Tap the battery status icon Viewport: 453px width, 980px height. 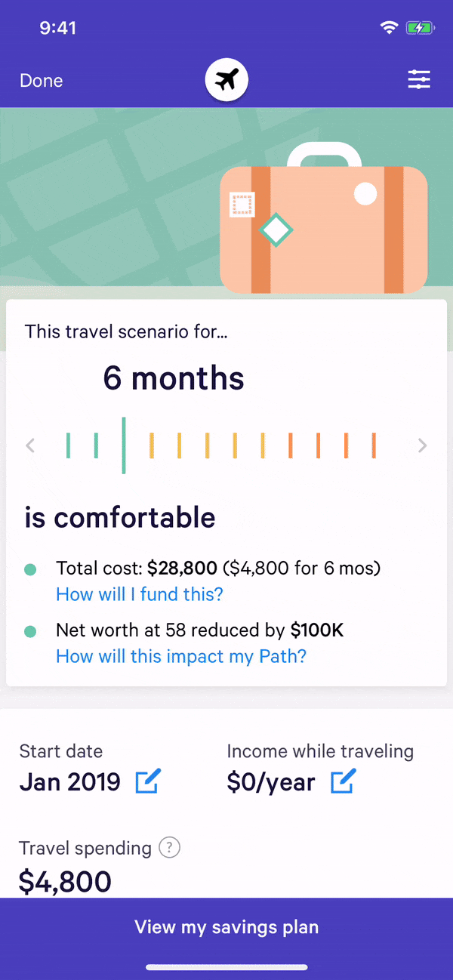tap(419, 28)
